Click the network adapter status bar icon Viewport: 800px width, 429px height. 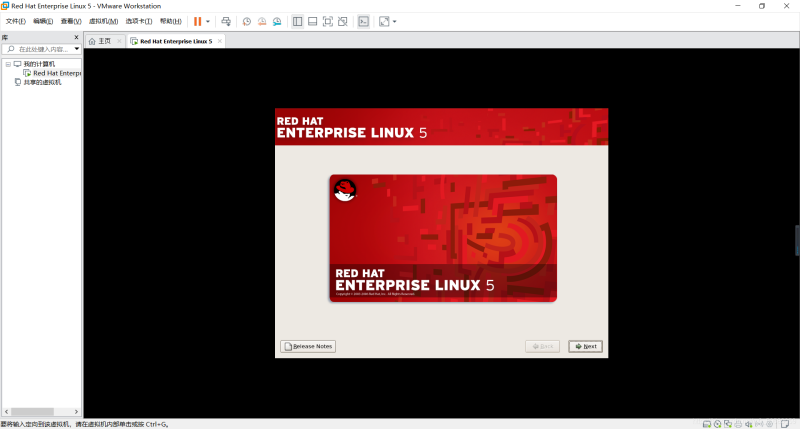[x=728, y=424]
